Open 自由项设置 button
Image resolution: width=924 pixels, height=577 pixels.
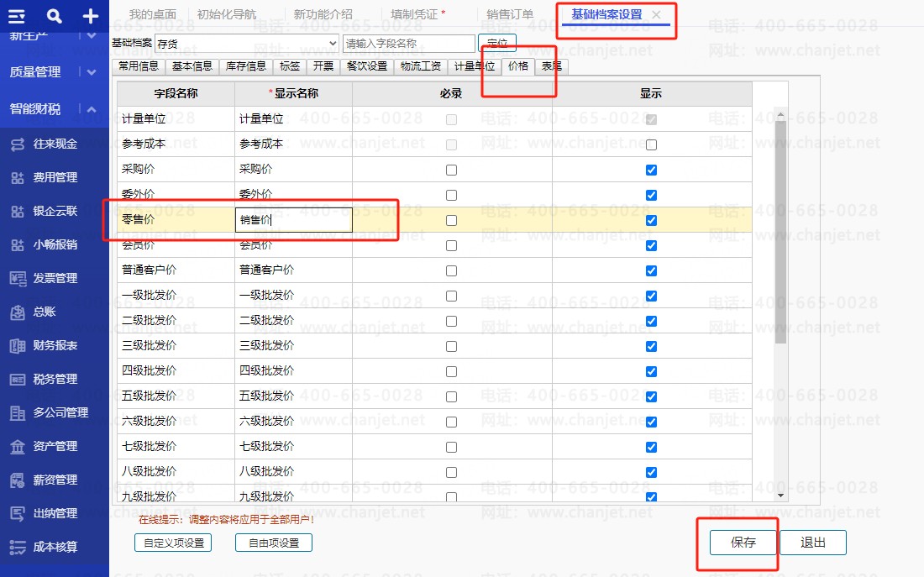[274, 543]
